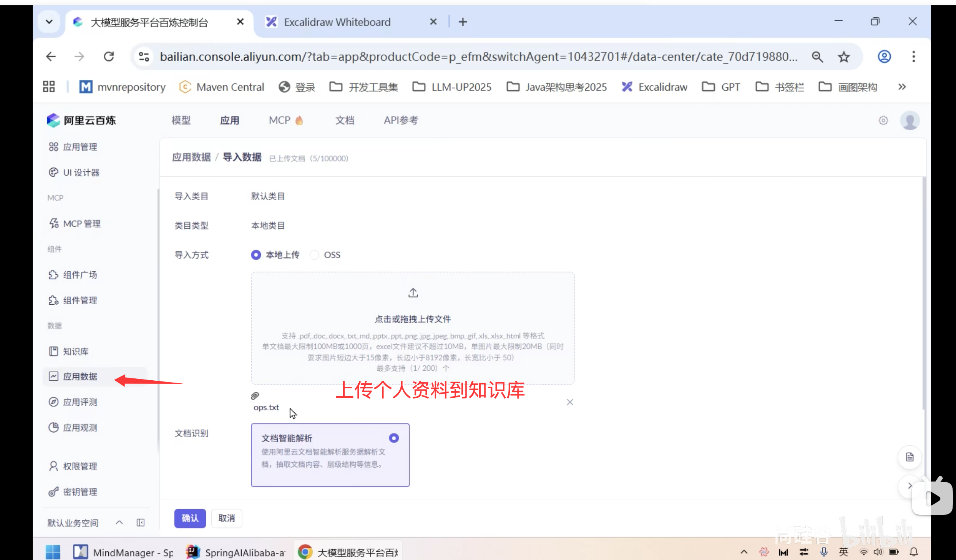This screenshot has width=956, height=560.
Task: Select the 本地上传 import method
Action: [x=256, y=255]
